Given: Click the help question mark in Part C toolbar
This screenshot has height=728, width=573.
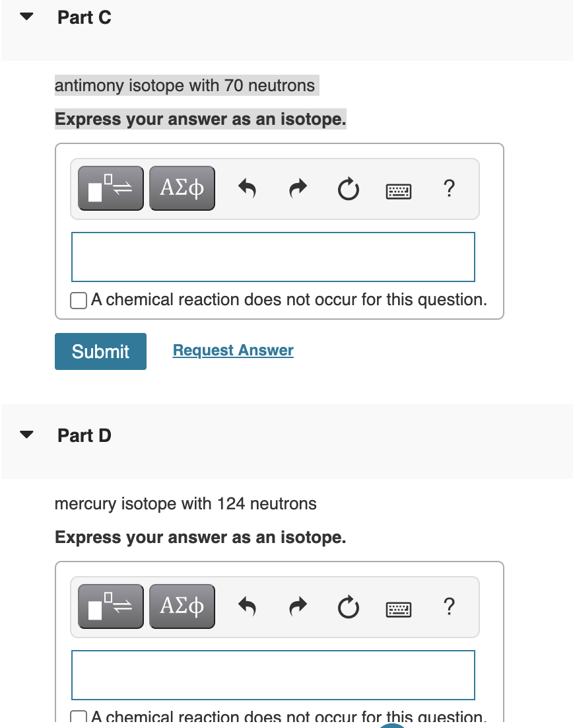Looking at the screenshot, I should [450, 188].
